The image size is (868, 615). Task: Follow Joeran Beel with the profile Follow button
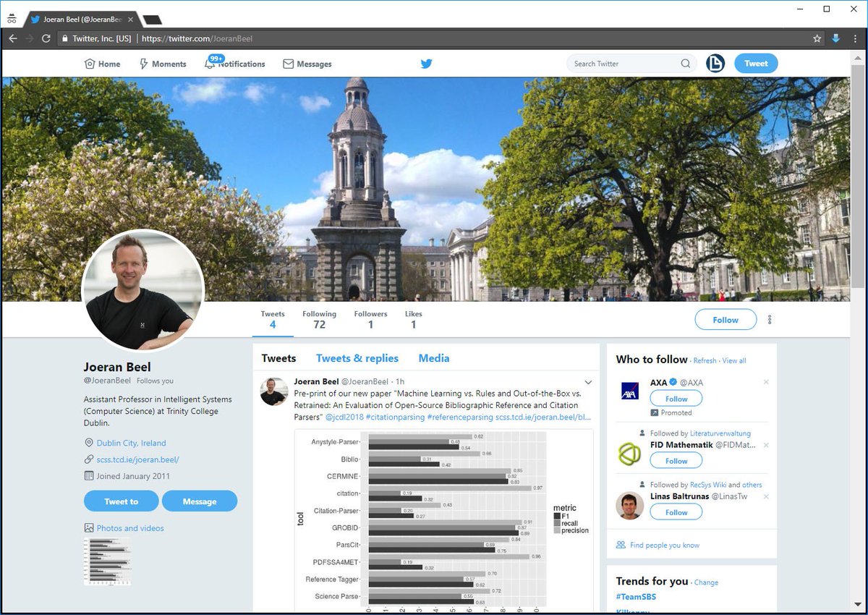[726, 320]
